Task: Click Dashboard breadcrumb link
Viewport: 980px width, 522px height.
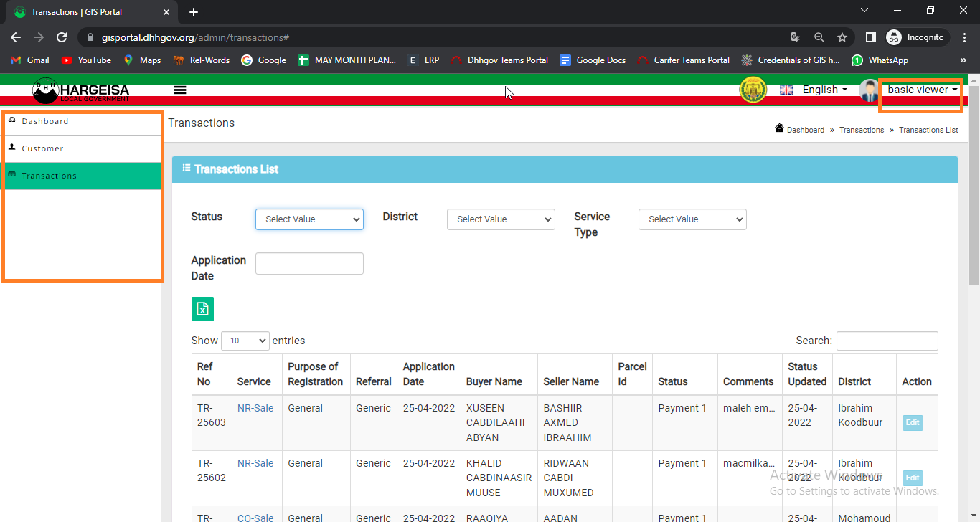Action: (x=806, y=130)
